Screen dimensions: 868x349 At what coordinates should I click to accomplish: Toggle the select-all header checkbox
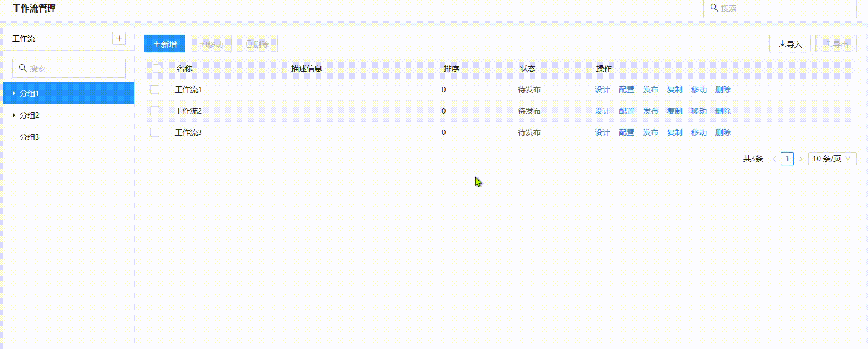(157, 69)
